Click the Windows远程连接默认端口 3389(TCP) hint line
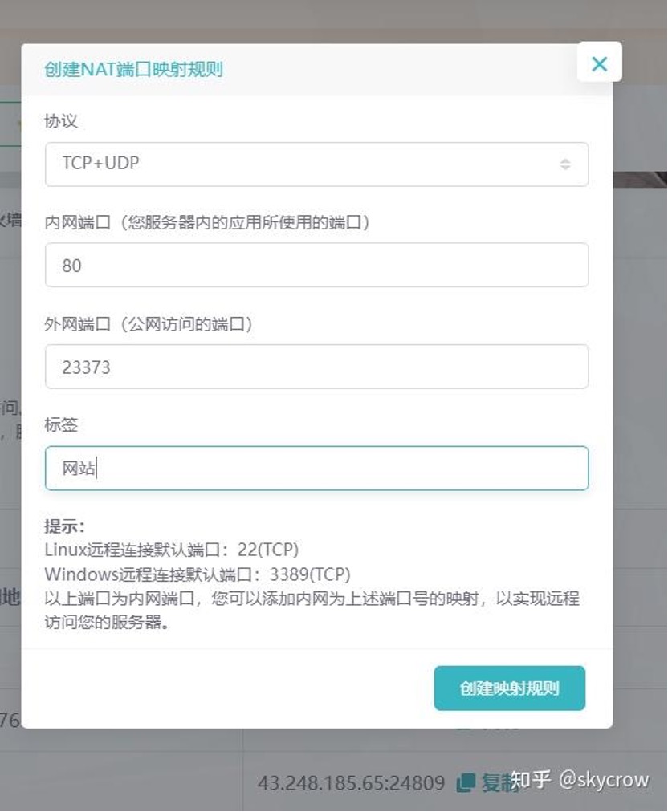The image size is (668, 812). (x=198, y=574)
